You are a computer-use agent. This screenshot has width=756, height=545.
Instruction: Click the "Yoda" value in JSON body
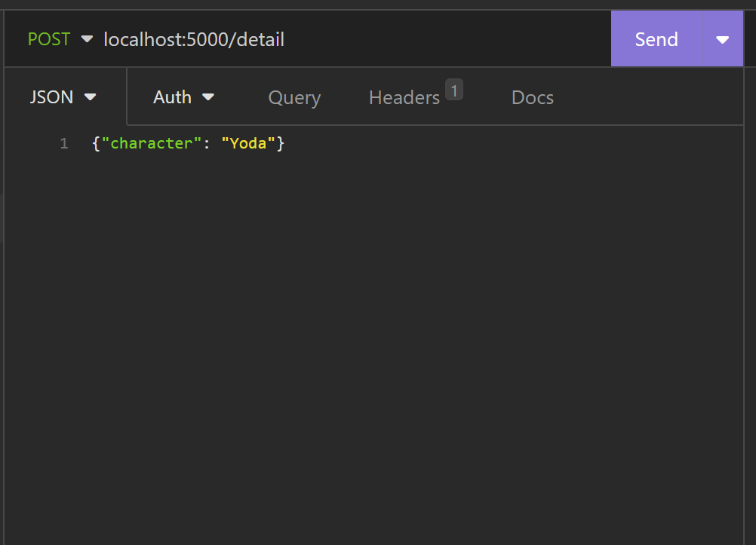pyautogui.click(x=247, y=143)
